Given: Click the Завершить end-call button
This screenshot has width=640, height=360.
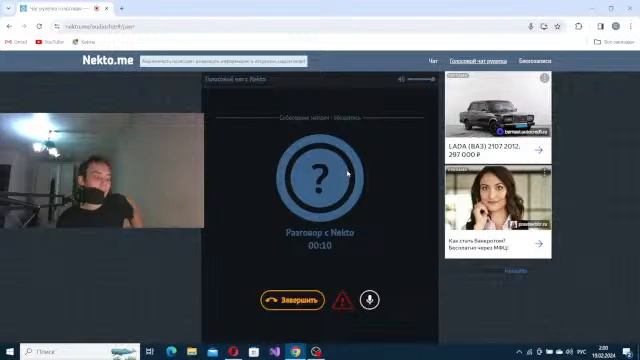Looking at the screenshot, I should pyautogui.click(x=293, y=300).
